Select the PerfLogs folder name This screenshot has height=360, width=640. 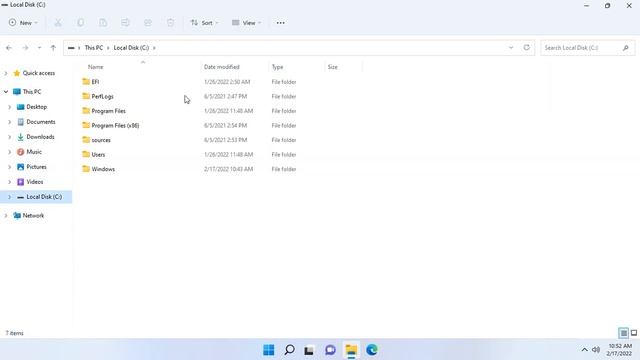[102, 96]
